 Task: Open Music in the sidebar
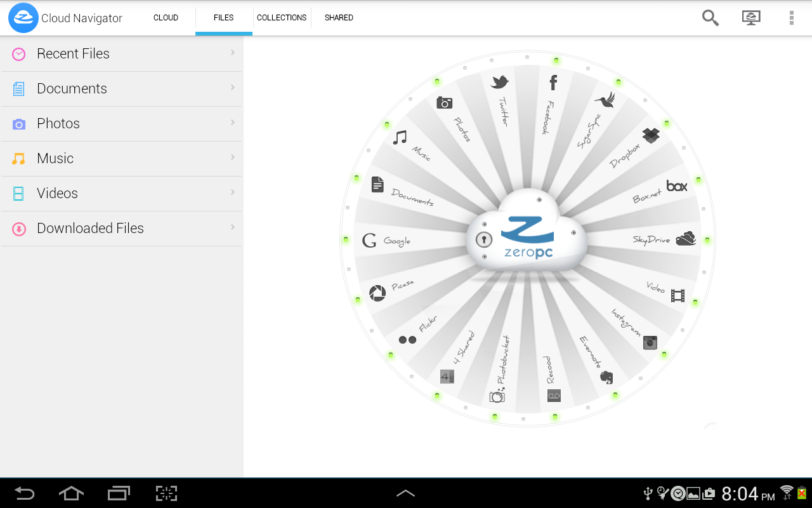(x=122, y=159)
